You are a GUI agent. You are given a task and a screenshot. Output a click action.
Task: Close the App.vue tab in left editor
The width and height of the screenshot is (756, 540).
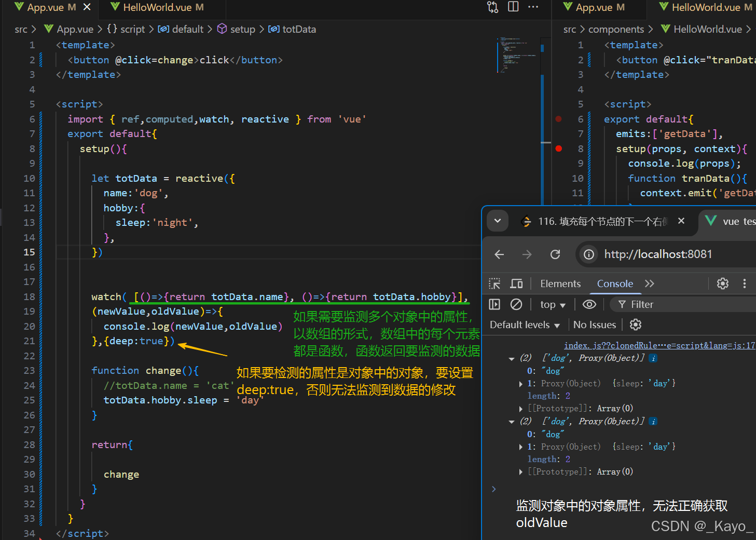(87, 7)
